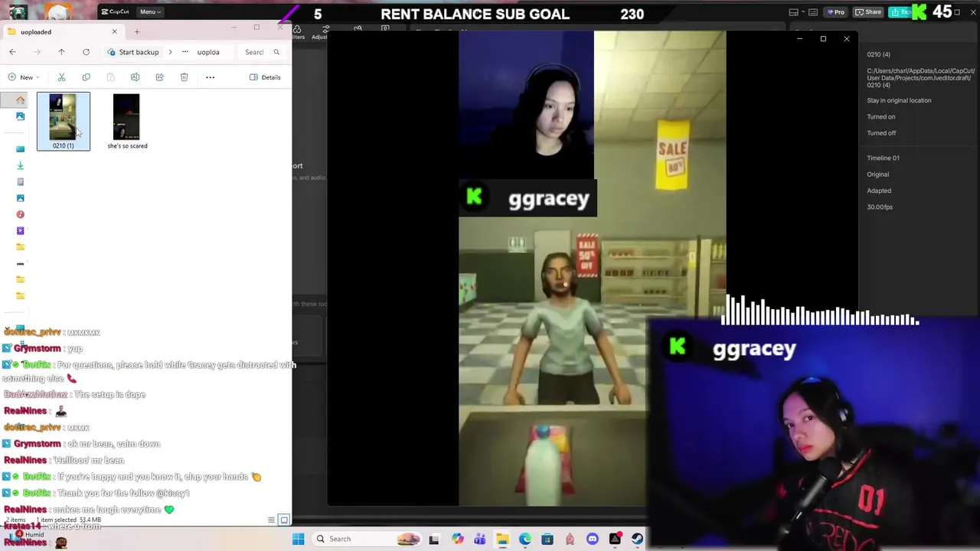The image size is (980, 551).
Task: Click the 1 item selected 52.4 MB status text
Action: [x=69, y=520]
